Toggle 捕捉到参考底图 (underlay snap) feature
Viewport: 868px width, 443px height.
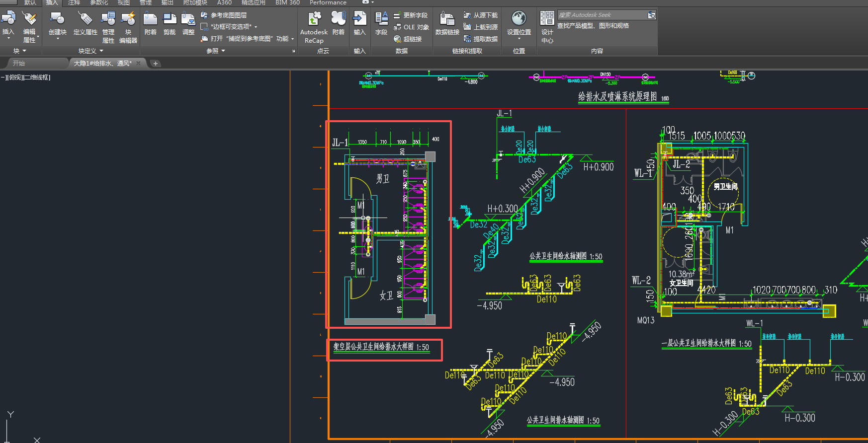pos(244,39)
